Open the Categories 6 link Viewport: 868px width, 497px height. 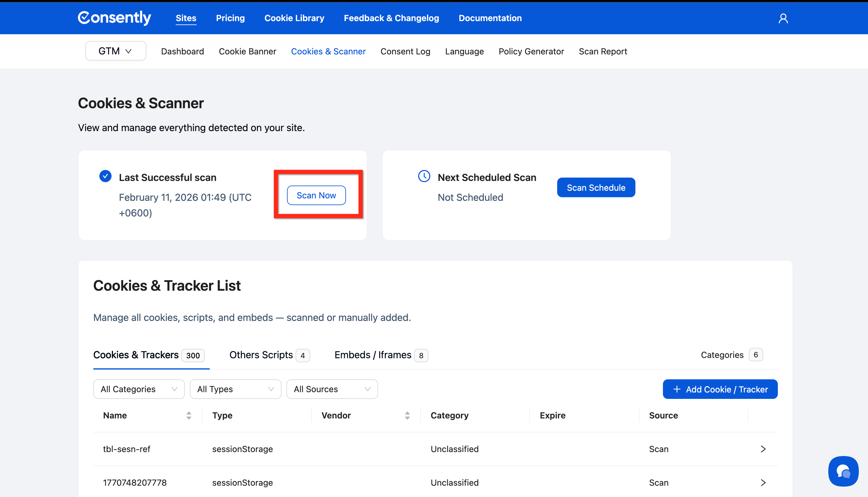coord(731,355)
